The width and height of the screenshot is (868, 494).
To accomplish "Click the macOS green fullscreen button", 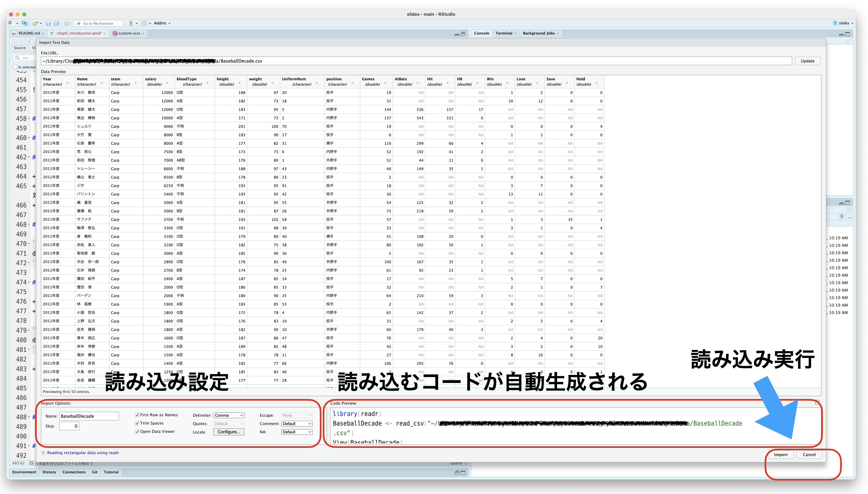I will 24,14.
